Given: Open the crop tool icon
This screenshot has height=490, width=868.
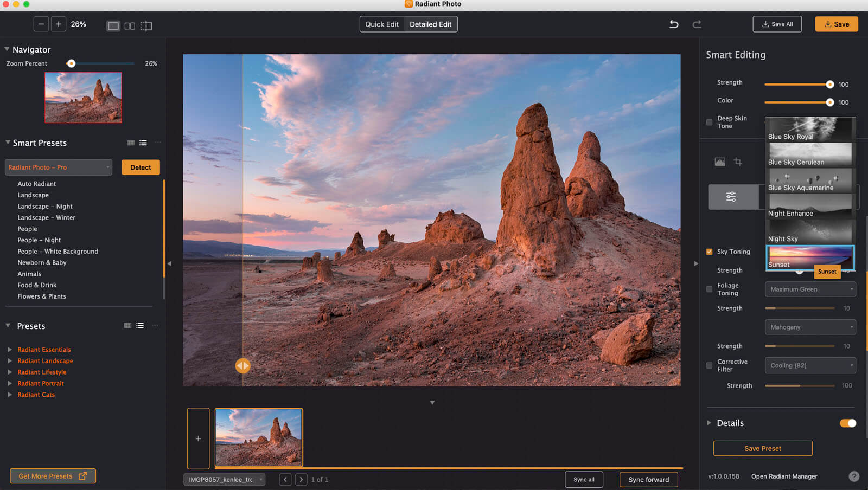Looking at the screenshot, I should pos(738,162).
